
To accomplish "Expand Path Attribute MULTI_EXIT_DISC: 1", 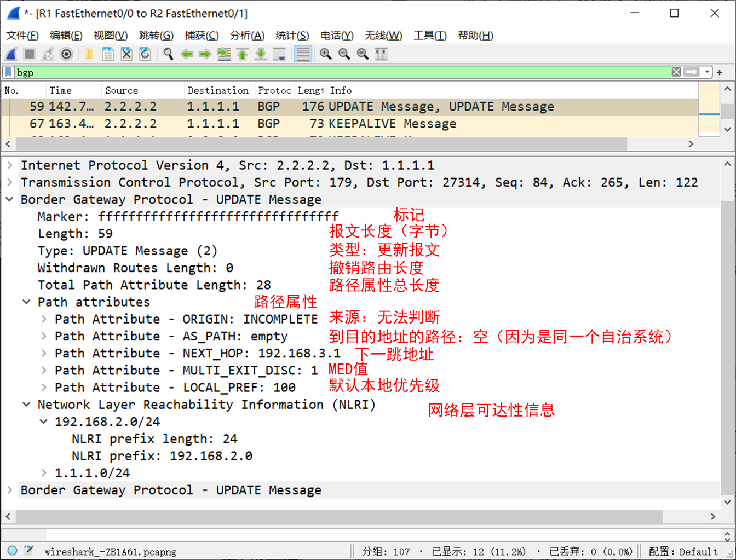I will click(x=43, y=370).
